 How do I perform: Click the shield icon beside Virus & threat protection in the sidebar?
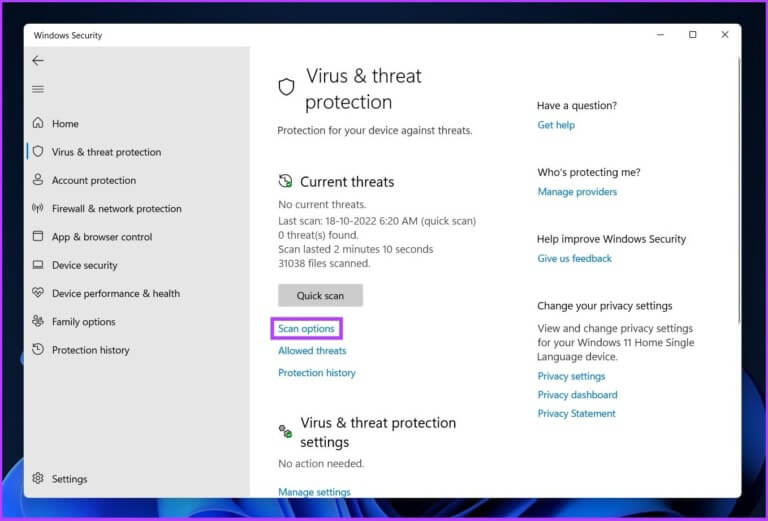(x=38, y=151)
